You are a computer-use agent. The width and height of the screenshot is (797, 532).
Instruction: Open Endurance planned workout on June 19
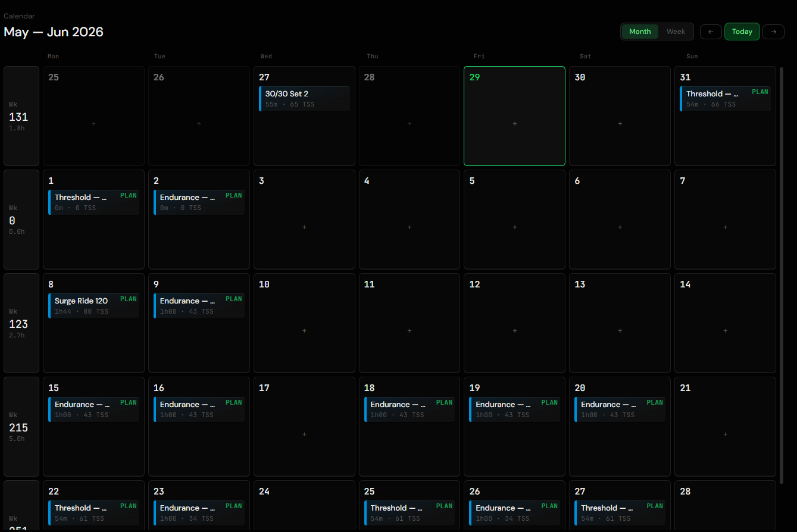click(515, 409)
